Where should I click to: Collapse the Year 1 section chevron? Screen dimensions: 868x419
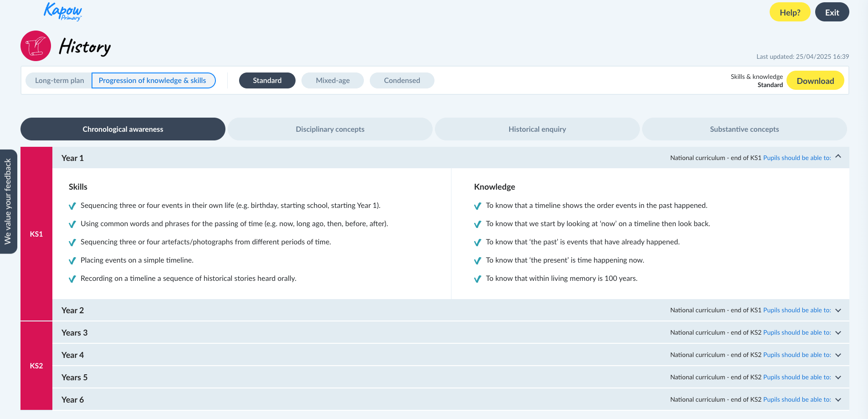point(838,157)
